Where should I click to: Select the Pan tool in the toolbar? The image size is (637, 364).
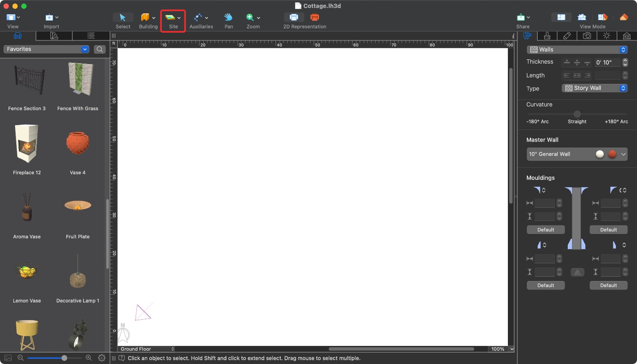[x=228, y=19]
